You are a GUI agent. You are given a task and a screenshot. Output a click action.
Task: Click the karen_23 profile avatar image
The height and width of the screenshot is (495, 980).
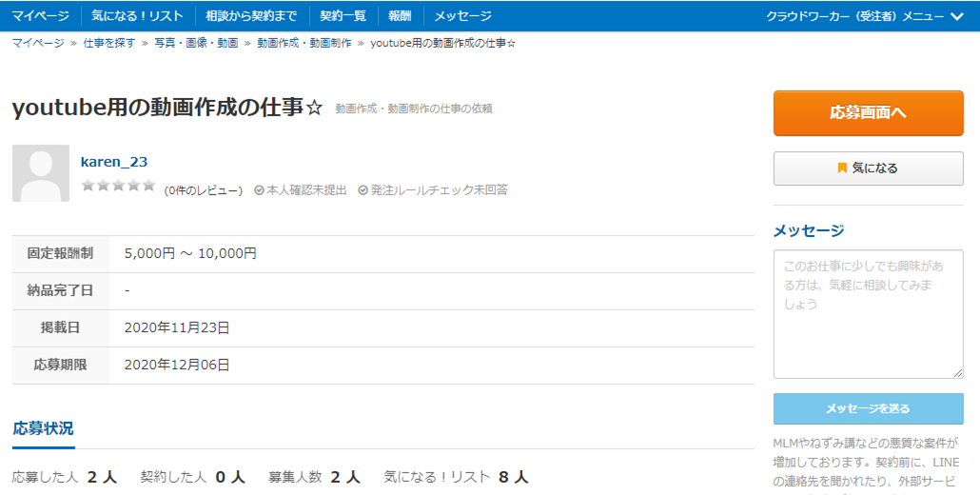(x=41, y=173)
